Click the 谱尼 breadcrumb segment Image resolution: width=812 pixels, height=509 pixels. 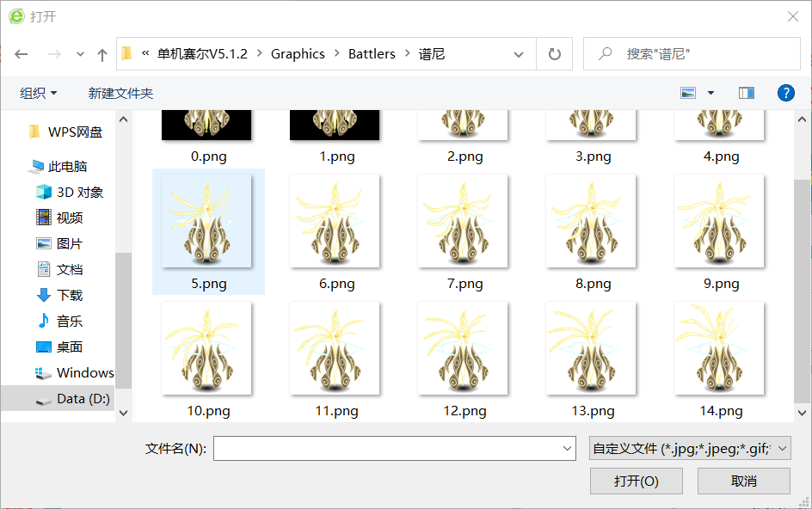pyautogui.click(x=432, y=54)
